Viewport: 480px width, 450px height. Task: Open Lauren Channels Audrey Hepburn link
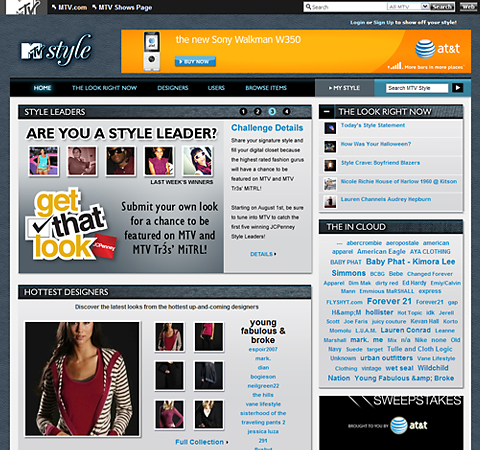386,199
